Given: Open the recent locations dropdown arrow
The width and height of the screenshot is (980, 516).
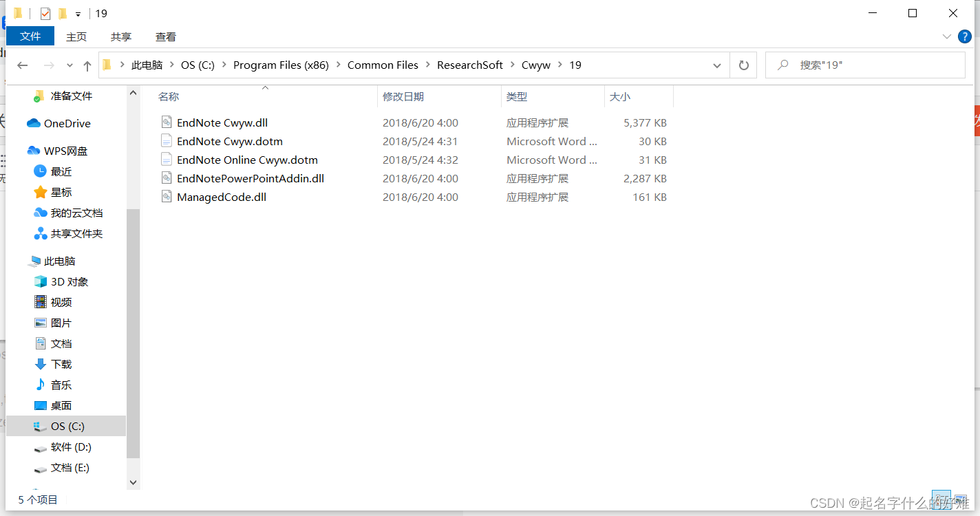Looking at the screenshot, I should (x=70, y=65).
